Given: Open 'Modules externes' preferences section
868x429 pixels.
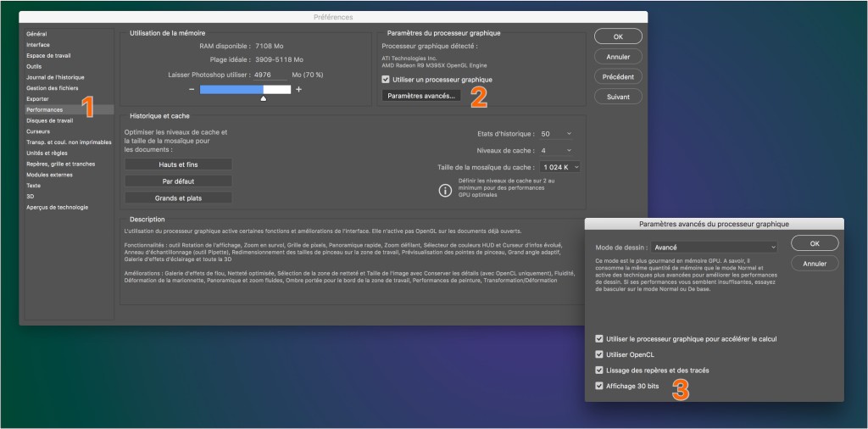Looking at the screenshot, I should (49, 175).
